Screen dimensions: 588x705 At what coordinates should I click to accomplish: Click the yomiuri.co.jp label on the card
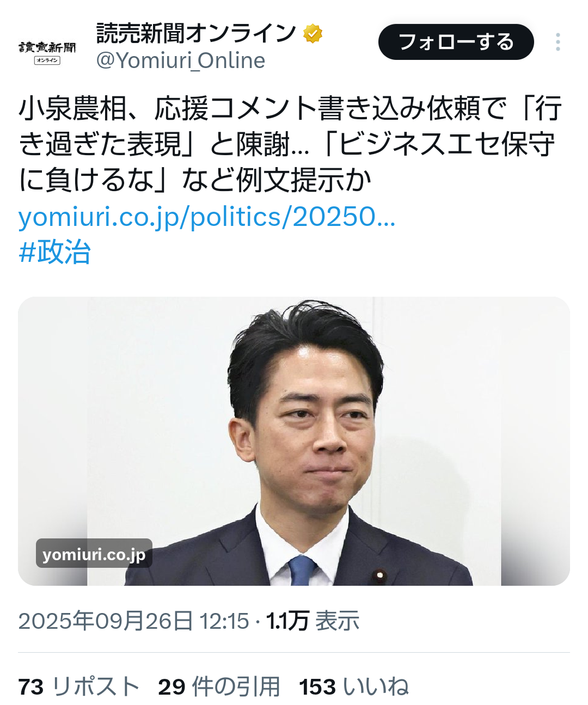[94, 554]
